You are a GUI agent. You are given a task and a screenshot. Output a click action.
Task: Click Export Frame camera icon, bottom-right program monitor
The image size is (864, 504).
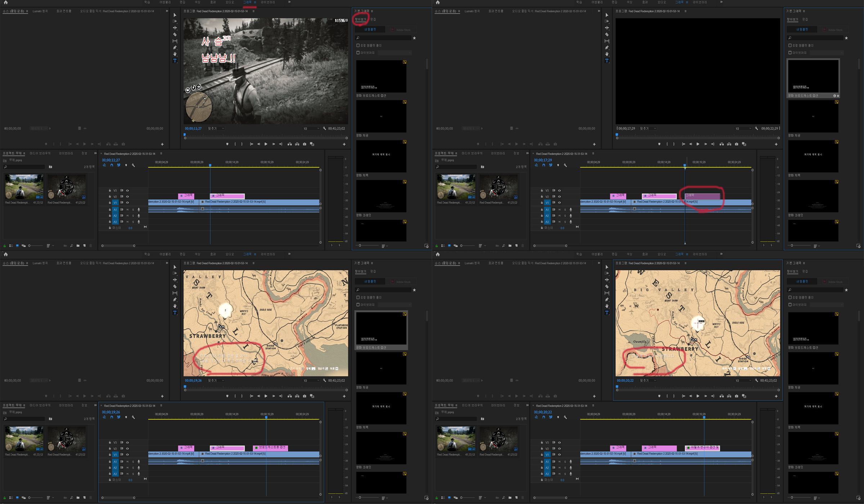[737, 396]
